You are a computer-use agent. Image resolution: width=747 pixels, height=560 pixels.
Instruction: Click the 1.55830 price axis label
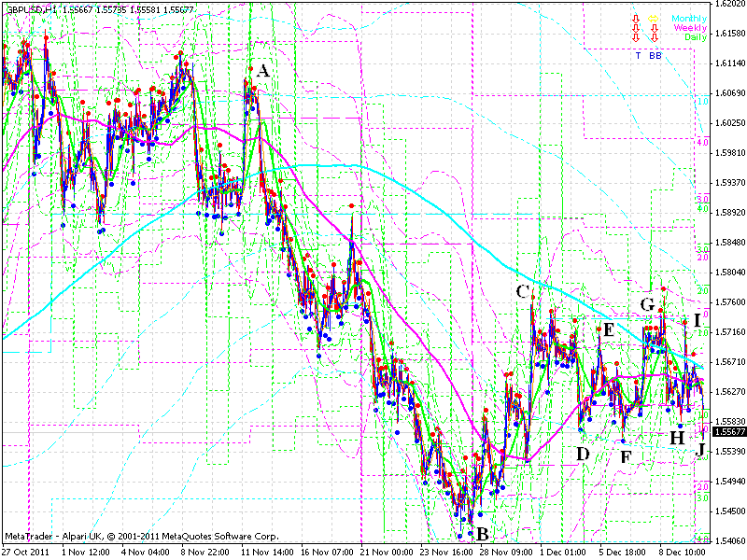pos(730,422)
